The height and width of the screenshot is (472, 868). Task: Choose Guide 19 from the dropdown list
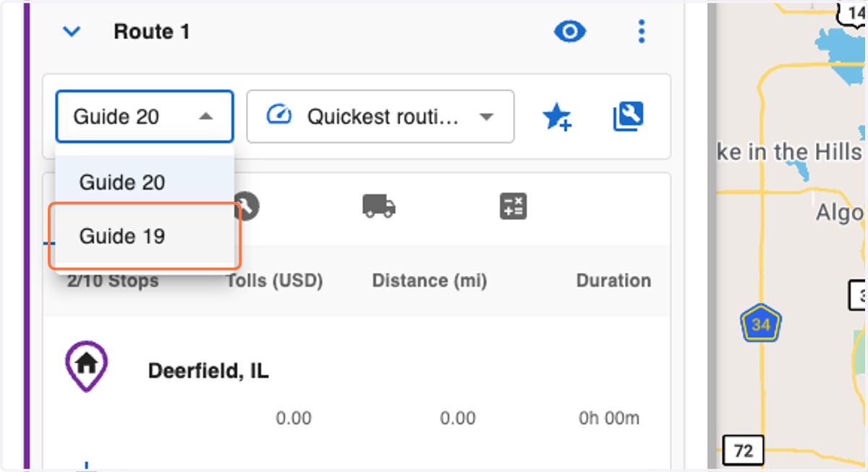click(145, 236)
